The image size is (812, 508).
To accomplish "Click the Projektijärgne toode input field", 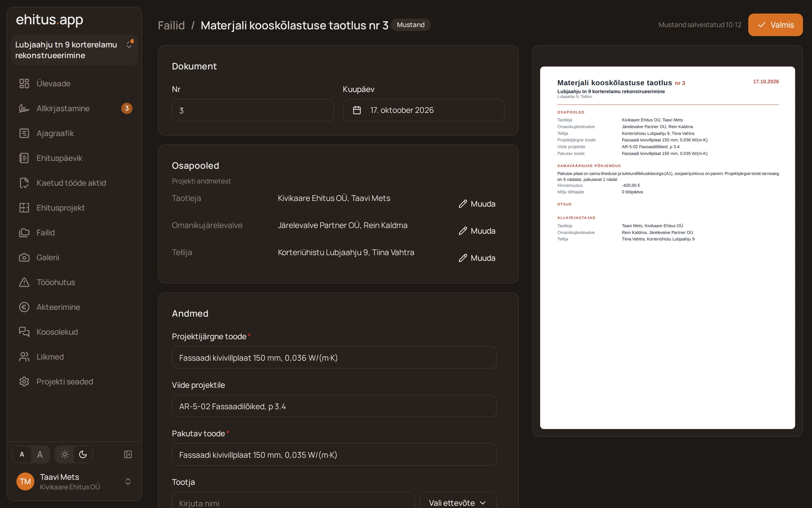I will [334, 358].
